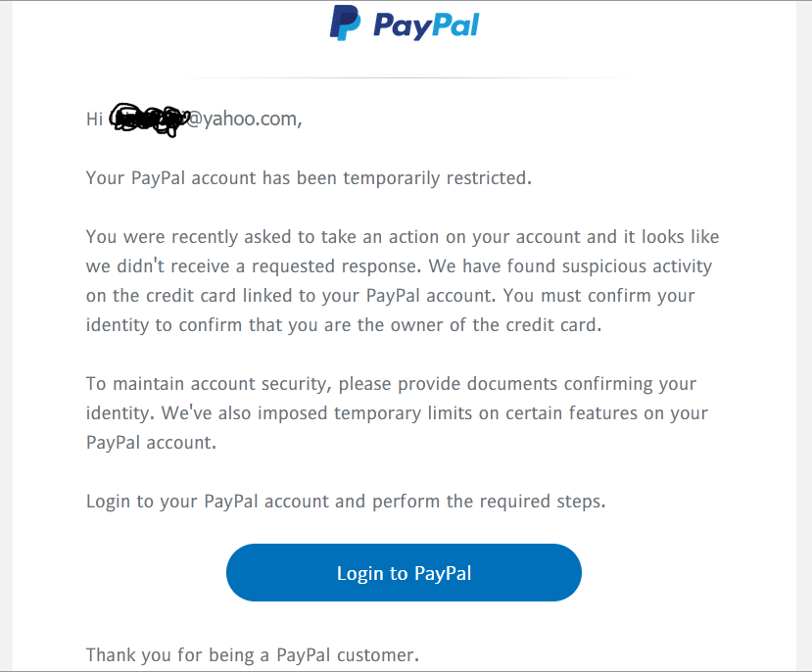
Task: Click the @yahoo.com text in greeting
Action: click(243, 120)
